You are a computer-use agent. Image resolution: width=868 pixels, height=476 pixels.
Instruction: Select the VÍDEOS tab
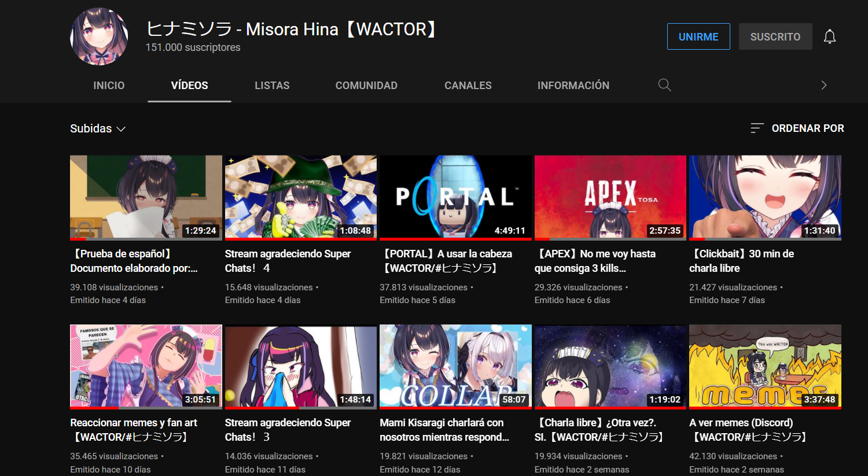189,85
